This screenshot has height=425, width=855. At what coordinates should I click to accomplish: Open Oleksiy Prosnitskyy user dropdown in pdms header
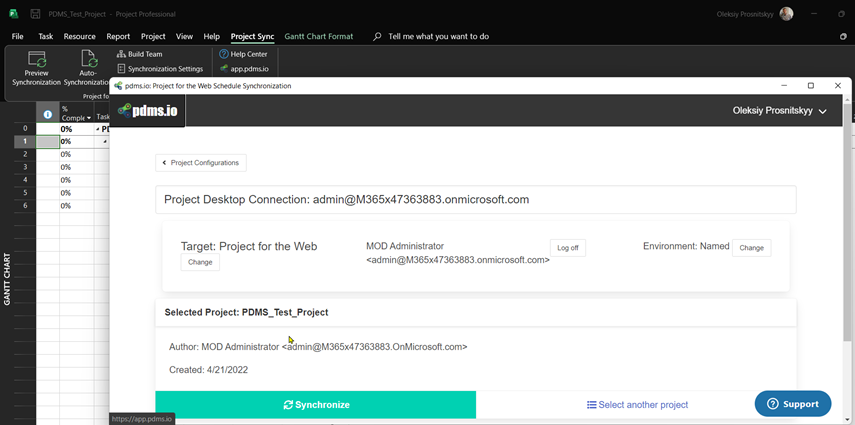[779, 111]
